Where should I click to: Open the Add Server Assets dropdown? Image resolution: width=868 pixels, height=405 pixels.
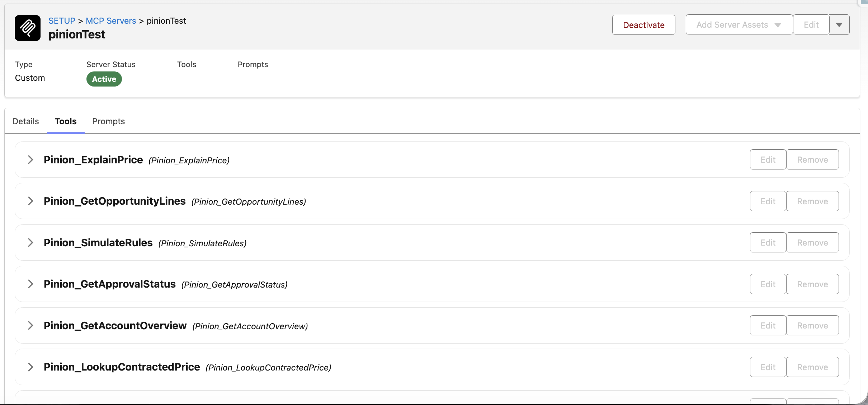coord(739,25)
